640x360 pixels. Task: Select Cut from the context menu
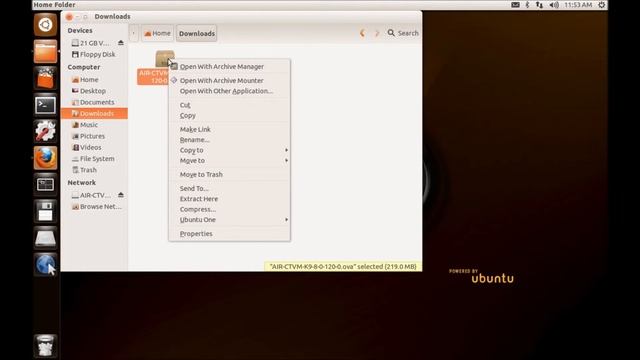[229, 105]
